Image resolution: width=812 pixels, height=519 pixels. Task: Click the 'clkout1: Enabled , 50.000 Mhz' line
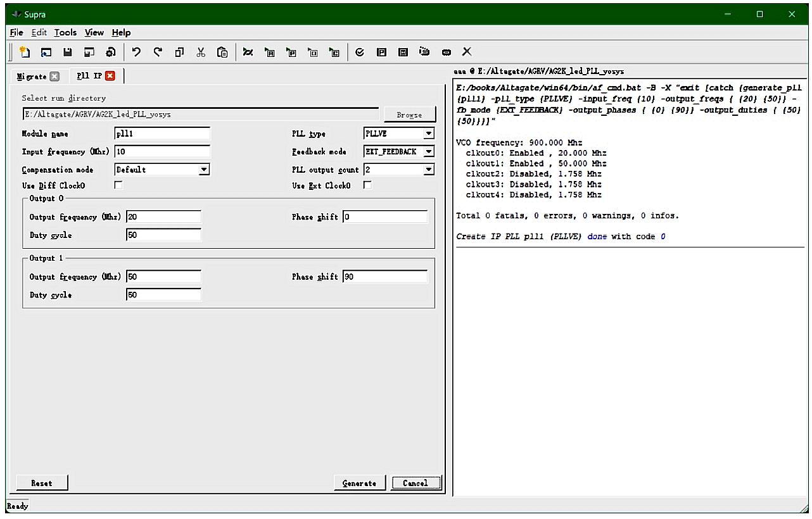coord(536,163)
